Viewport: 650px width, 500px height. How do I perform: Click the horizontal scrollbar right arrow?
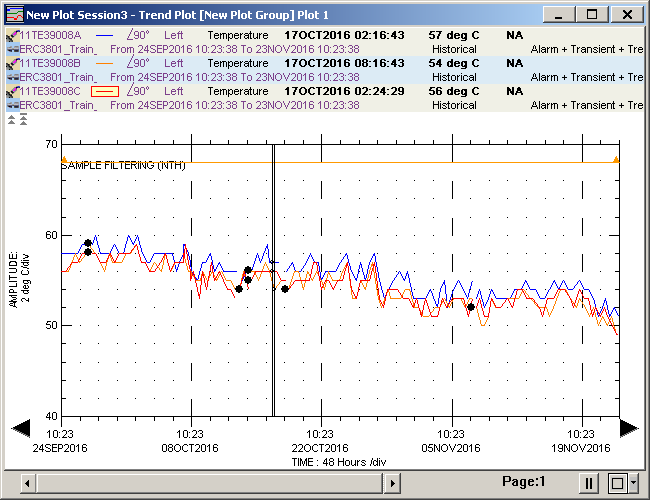point(393,483)
